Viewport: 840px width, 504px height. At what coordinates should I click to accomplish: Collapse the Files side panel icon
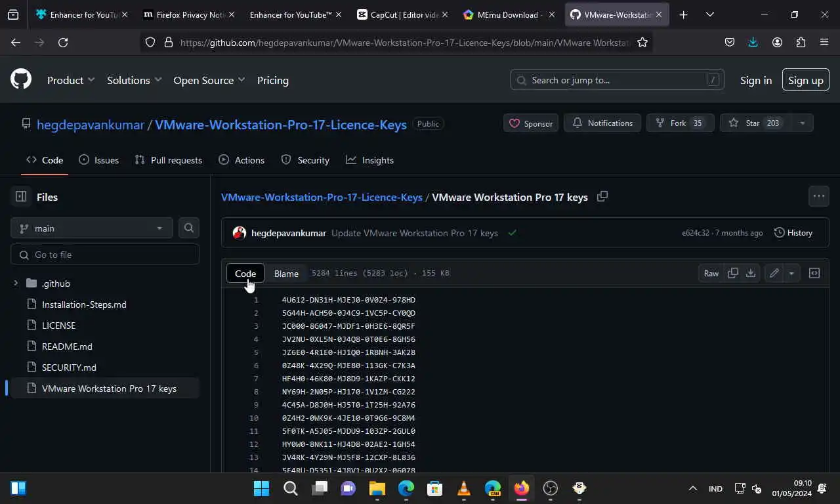tap(21, 196)
